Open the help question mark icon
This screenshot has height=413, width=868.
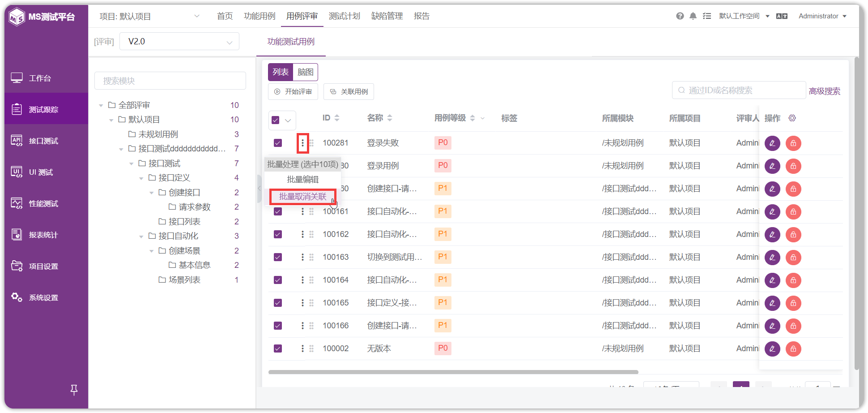tap(680, 16)
